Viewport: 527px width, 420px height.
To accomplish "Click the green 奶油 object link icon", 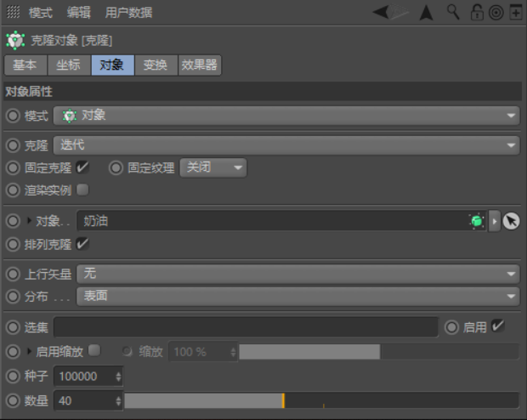I will point(476,221).
